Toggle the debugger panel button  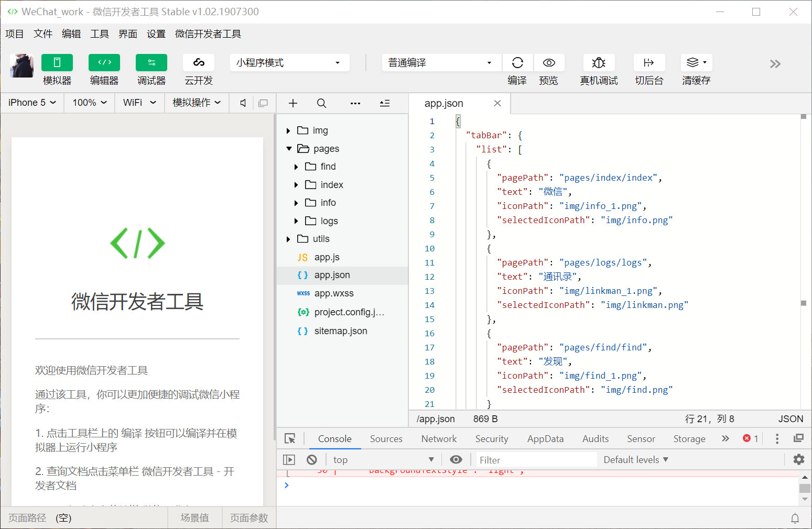click(x=151, y=62)
